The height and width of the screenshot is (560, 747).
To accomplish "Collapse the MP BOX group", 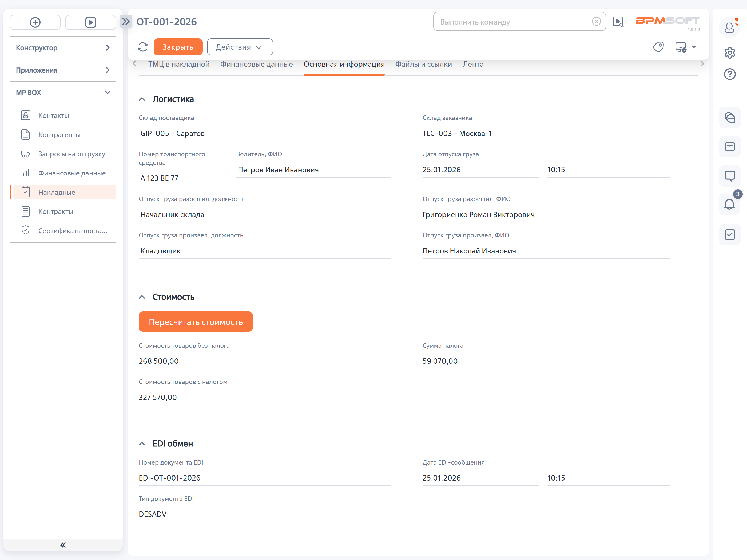I will (x=63, y=93).
